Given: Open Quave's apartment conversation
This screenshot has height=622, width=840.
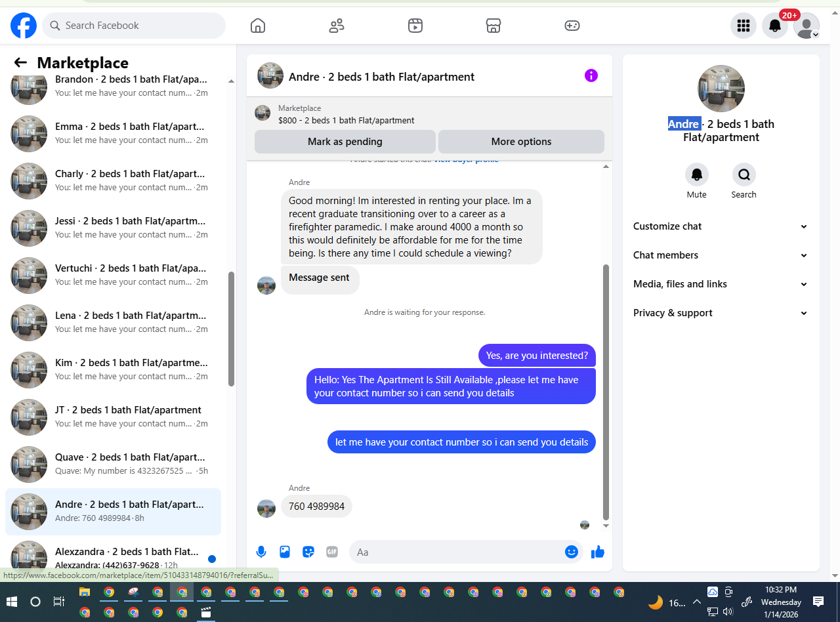Looking at the screenshot, I should pyautogui.click(x=114, y=465).
